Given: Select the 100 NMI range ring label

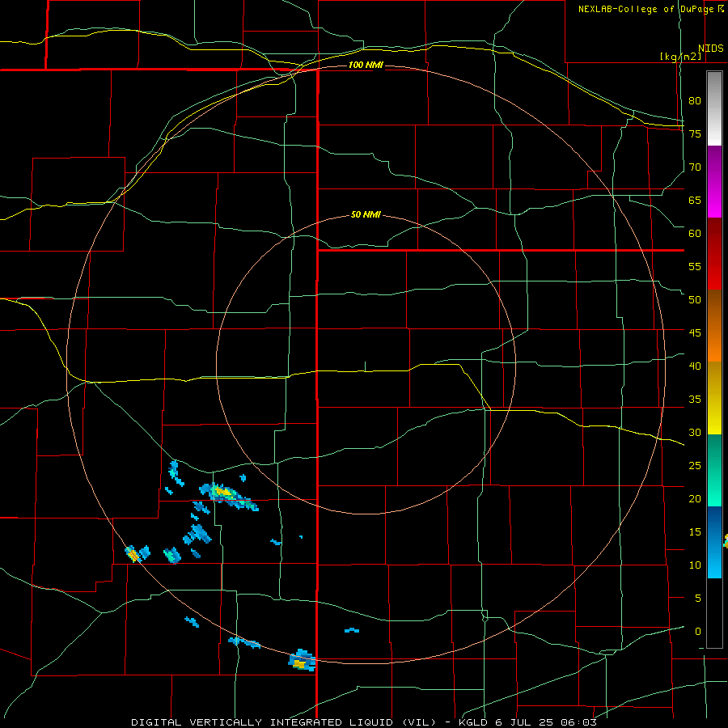Looking at the screenshot, I should [x=366, y=65].
